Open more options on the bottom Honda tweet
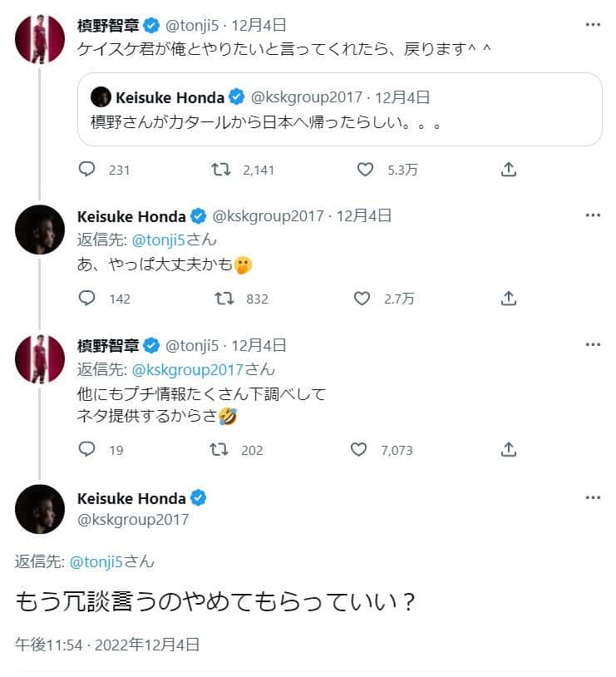 coord(593,497)
